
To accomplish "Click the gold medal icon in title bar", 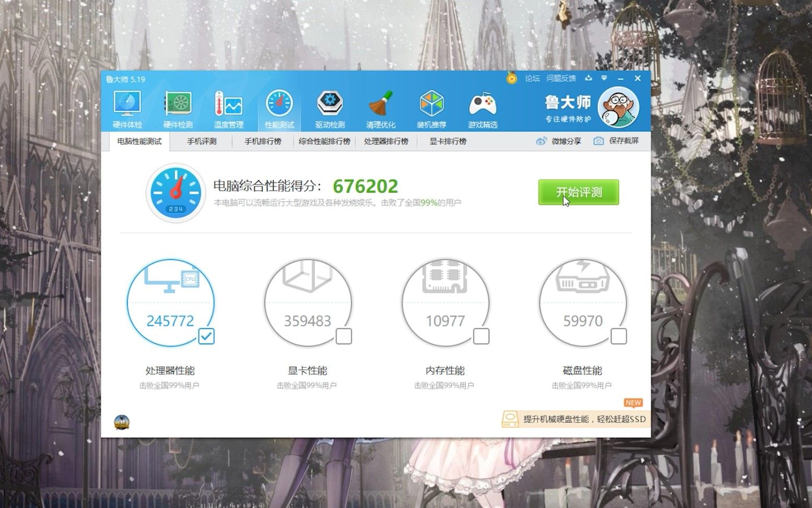I will coord(512,78).
